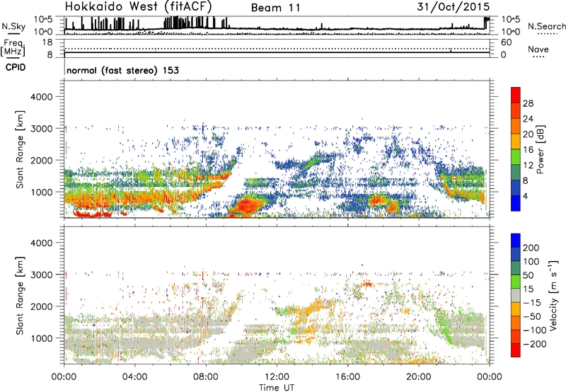Click the '04:00' time axis tick label

(134, 377)
